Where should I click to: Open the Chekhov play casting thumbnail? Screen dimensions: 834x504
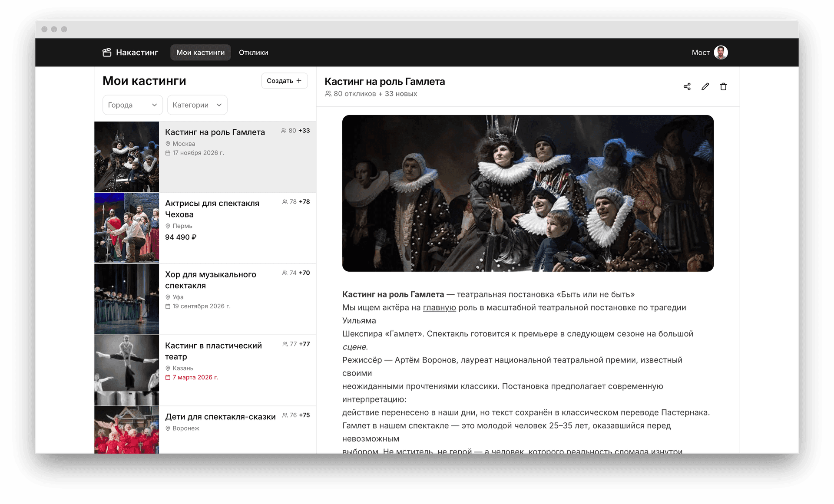point(126,228)
